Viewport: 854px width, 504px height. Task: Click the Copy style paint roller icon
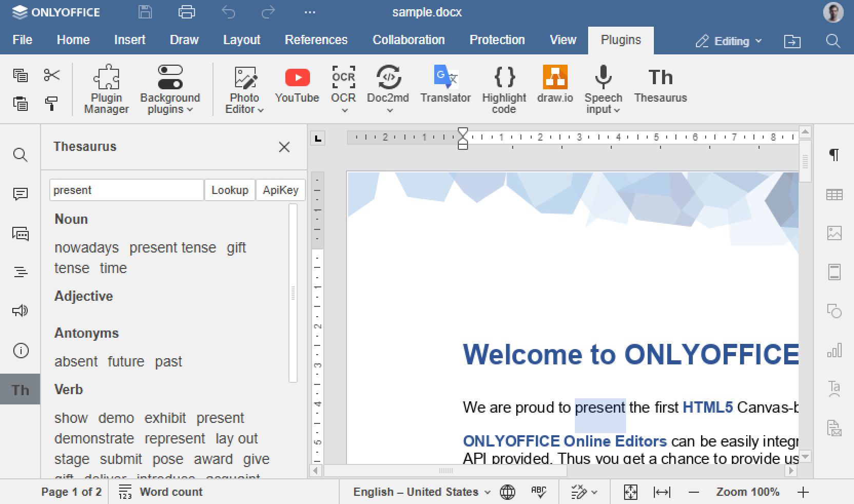click(51, 103)
